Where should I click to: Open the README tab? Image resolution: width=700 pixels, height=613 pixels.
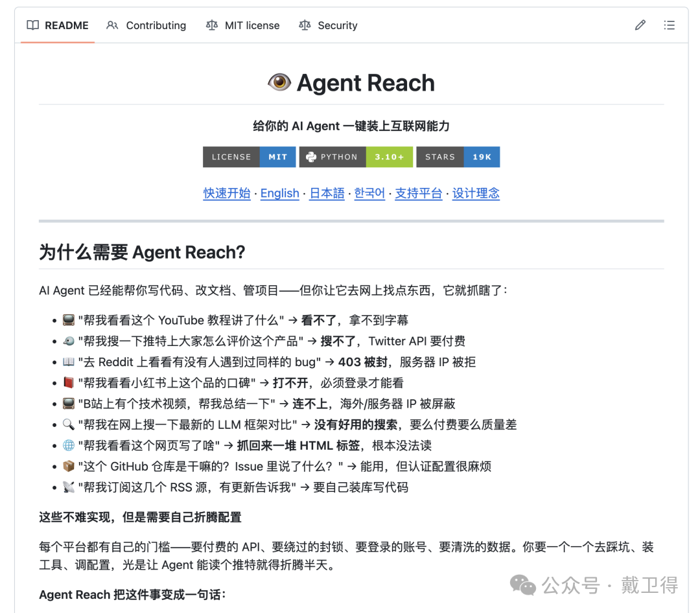58,25
